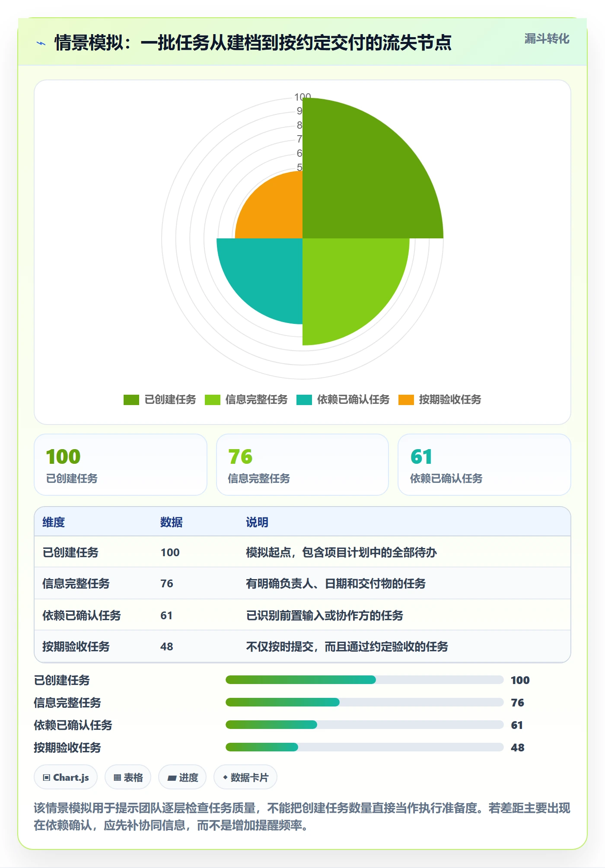The height and width of the screenshot is (868, 605).
Task: Click 依赖已确认任务 in the table's dimension column
Action: [x=82, y=615]
